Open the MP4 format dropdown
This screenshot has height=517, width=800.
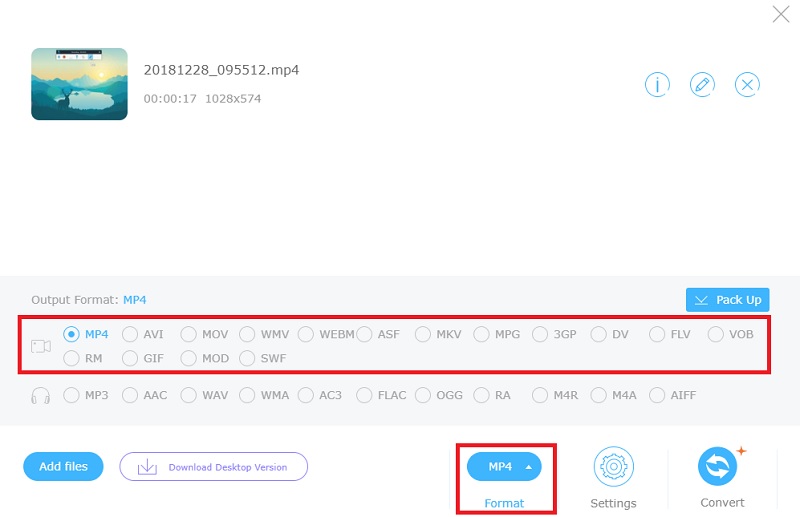coord(504,467)
